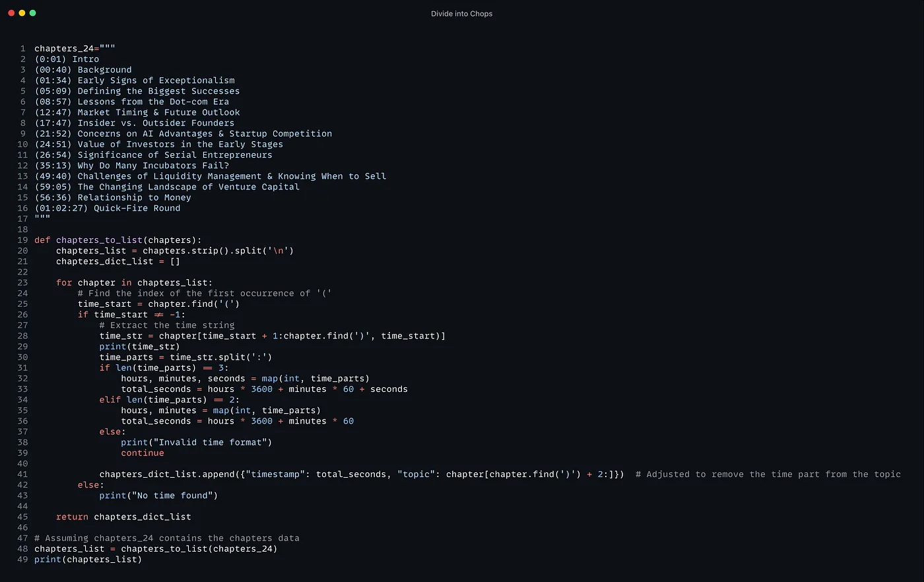
Task: Click the '(0:01) Intro' chapter line
Action: (x=67, y=59)
